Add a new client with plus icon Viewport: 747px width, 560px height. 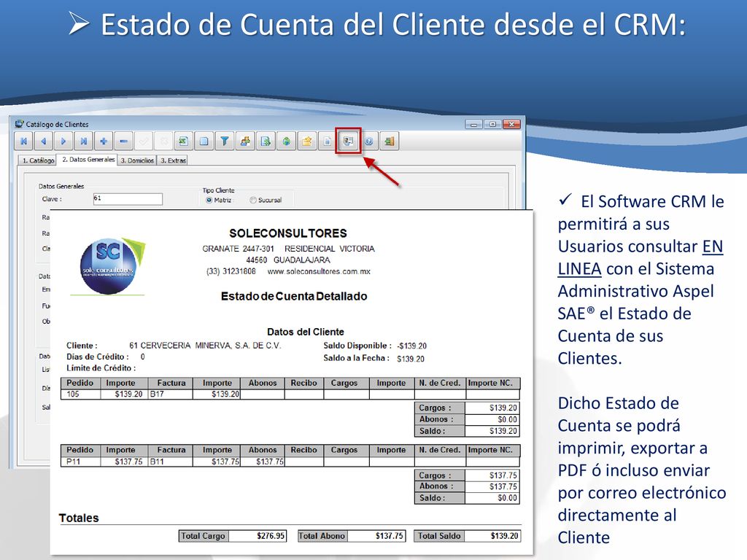pyautogui.click(x=104, y=141)
